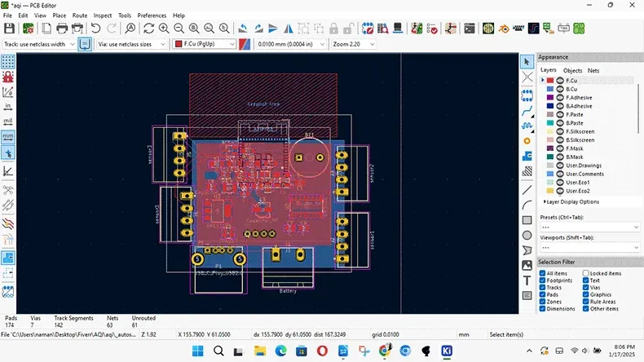
Task: Open Presets dropdown
Action: [589, 227]
